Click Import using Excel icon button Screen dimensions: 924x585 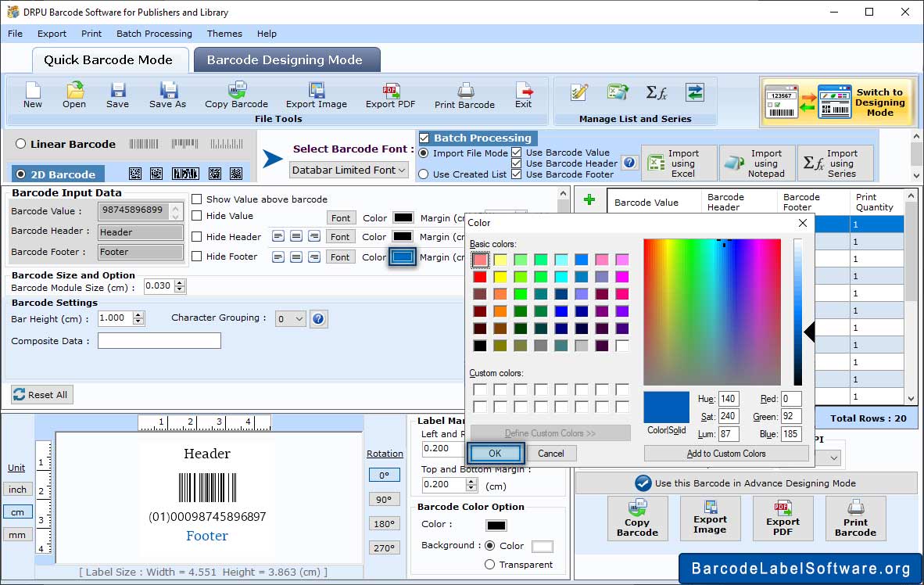point(679,163)
